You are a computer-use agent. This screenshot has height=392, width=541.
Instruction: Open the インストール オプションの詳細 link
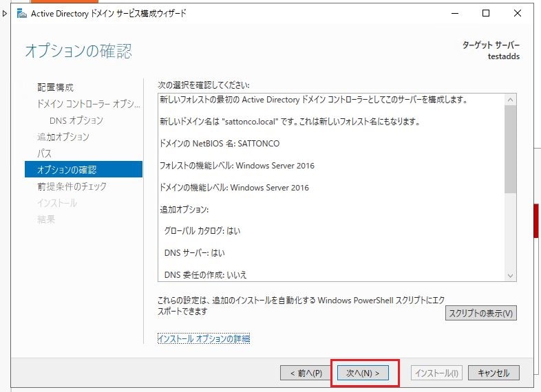[x=204, y=338]
